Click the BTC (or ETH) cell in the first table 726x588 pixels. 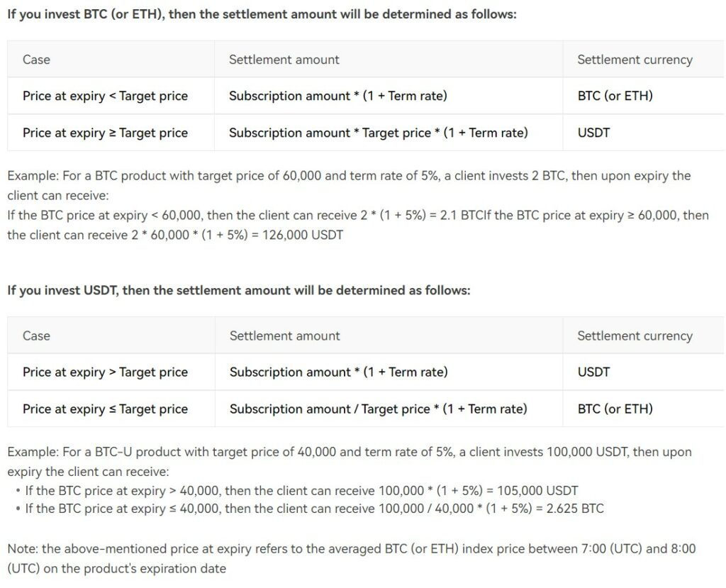coord(615,96)
